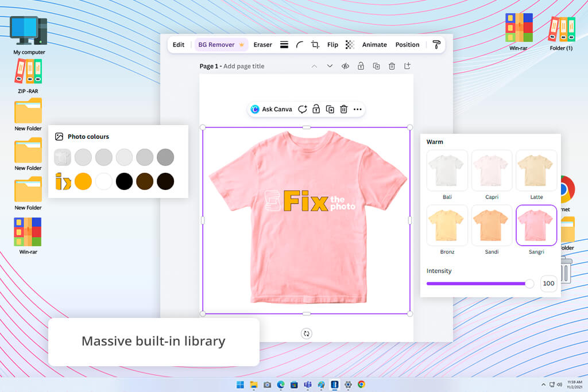Delete the page with the header trash icon
588x392 pixels.
(x=392, y=66)
